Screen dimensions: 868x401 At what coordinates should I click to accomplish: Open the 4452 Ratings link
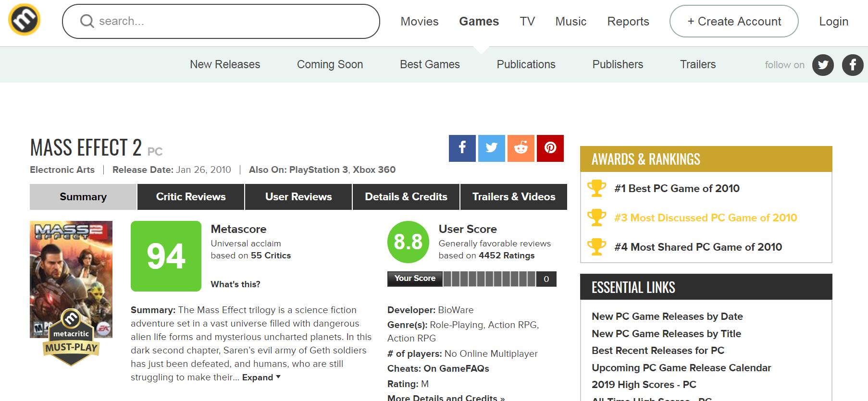pyautogui.click(x=507, y=255)
